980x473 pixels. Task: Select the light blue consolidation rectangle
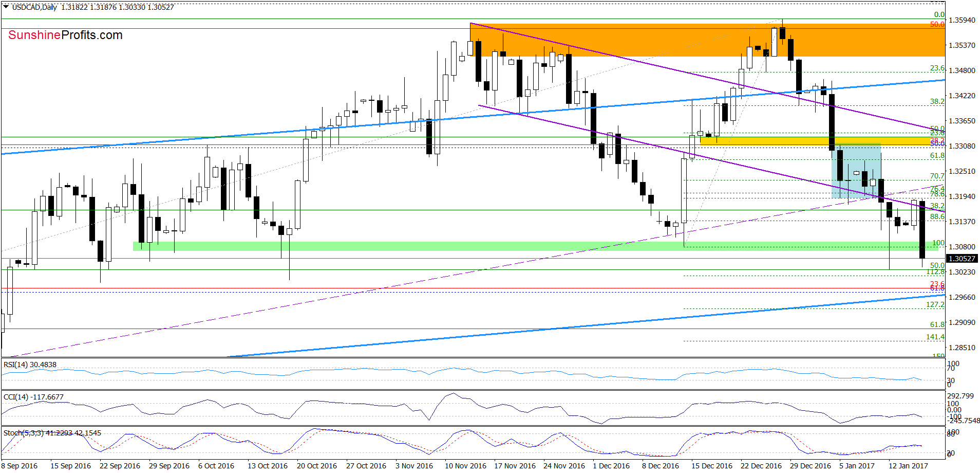point(856,171)
